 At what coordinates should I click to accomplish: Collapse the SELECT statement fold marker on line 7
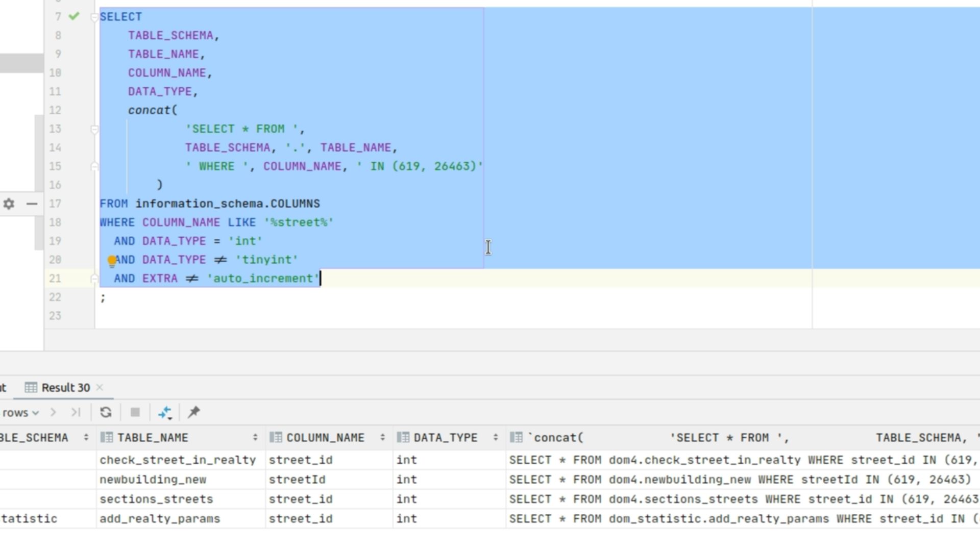point(94,17)
